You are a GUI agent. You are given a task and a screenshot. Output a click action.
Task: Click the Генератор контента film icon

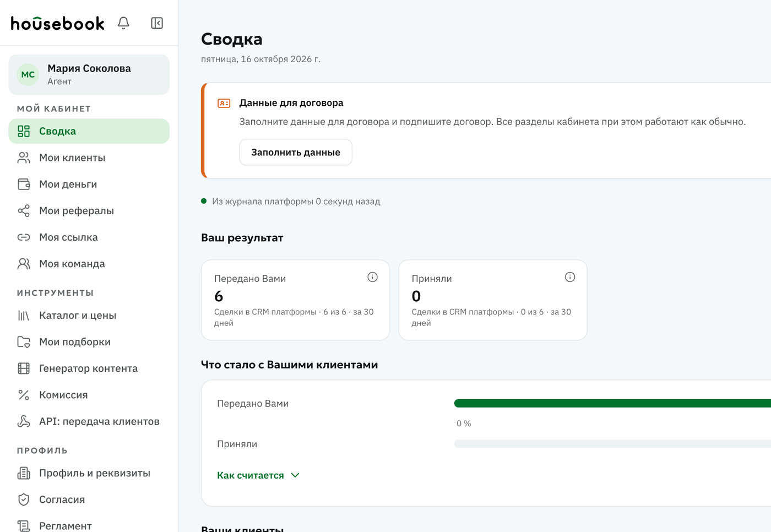24,368
